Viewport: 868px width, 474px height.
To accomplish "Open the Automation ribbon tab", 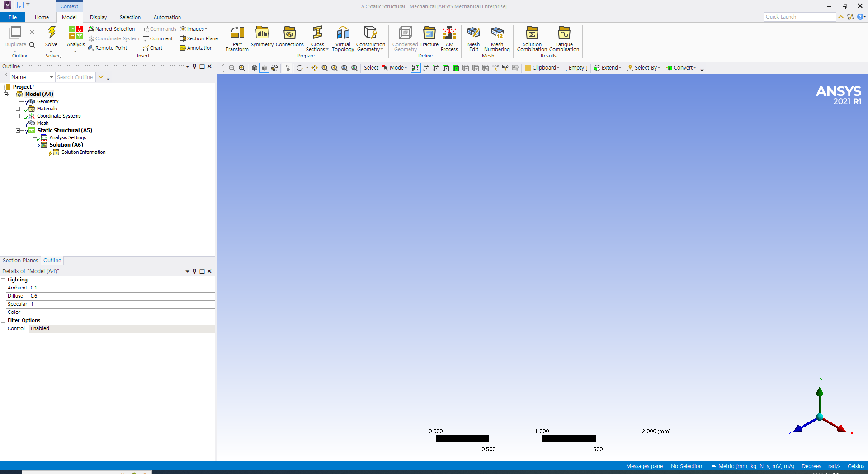I will click(167, 17).
